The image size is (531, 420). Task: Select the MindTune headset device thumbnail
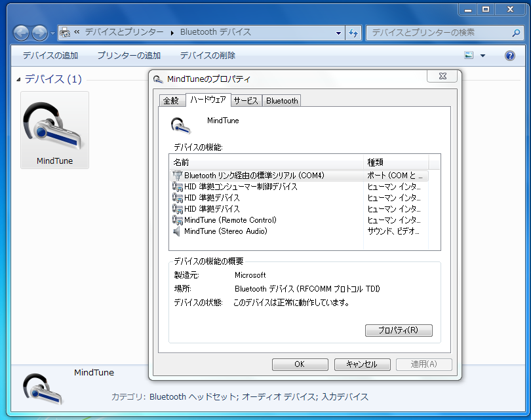(54, 130)
